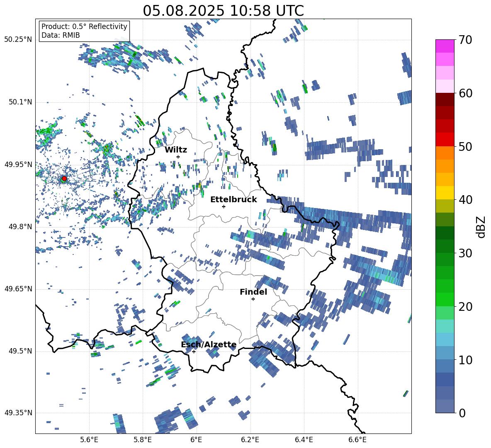Image resolution: width=491 pixels, height=448 pixels.
Task: Click the dark maroon colorbar segment below 60
Action: [445, 99]
